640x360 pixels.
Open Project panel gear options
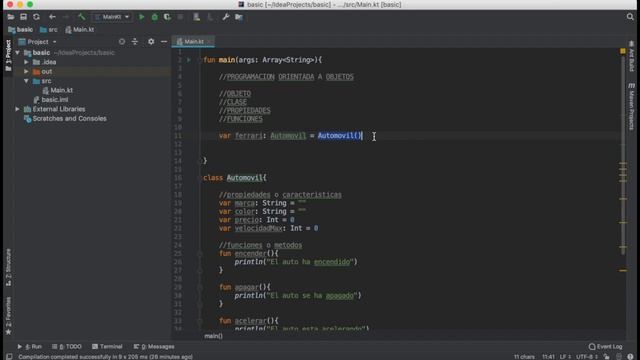[151, 42]
